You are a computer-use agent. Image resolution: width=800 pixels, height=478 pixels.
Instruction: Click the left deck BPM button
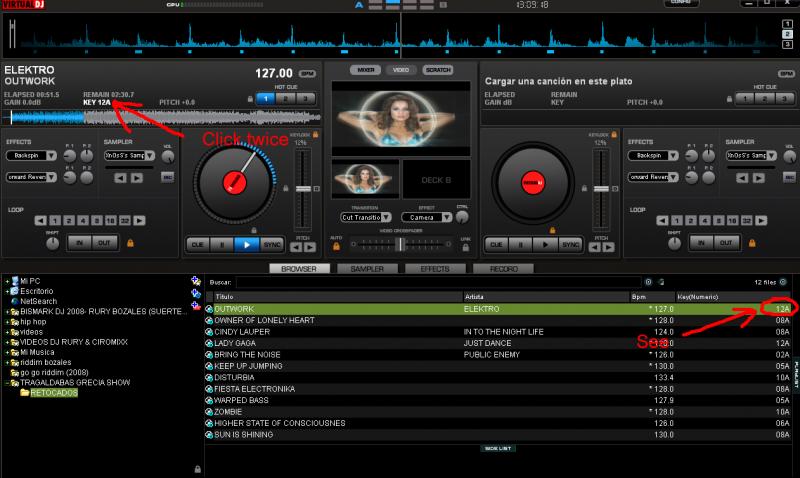click(307, 73)
